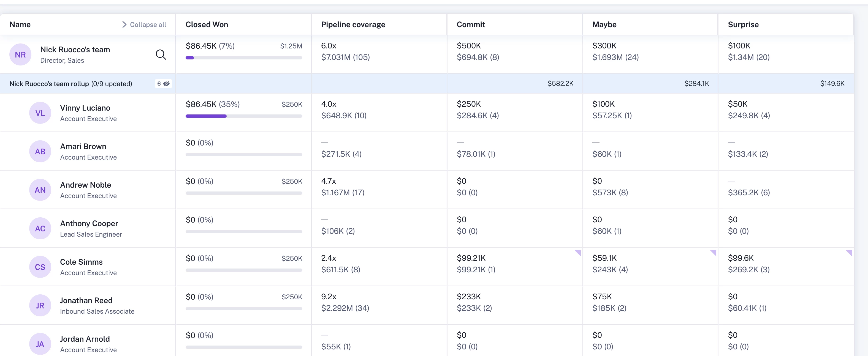Image resolution: width=868 pixels, height=356 pixels.
Task: Click the Closed Won column header
Action: 207,24
